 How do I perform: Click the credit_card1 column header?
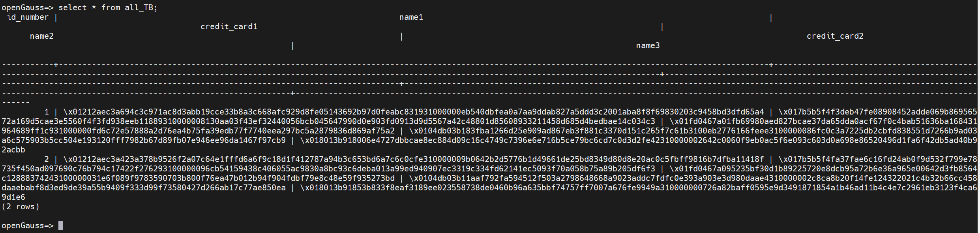[229, 26]
